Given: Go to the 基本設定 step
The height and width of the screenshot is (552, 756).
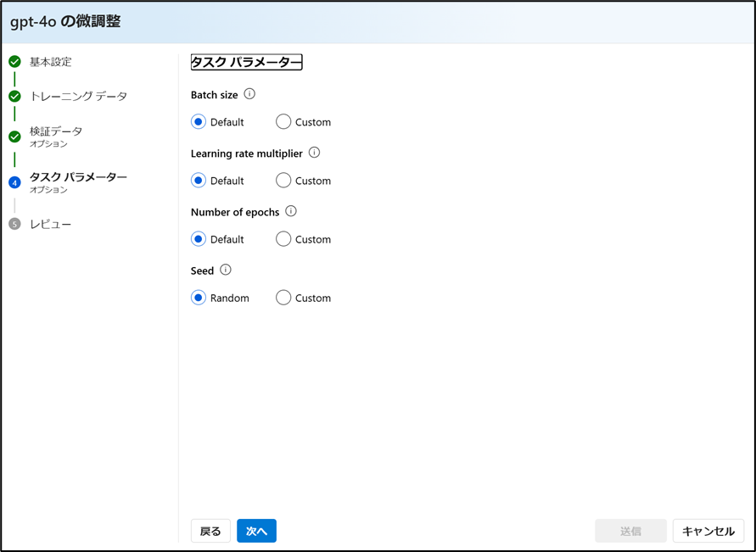Looking at the screenshot, I should pos(51,62).
